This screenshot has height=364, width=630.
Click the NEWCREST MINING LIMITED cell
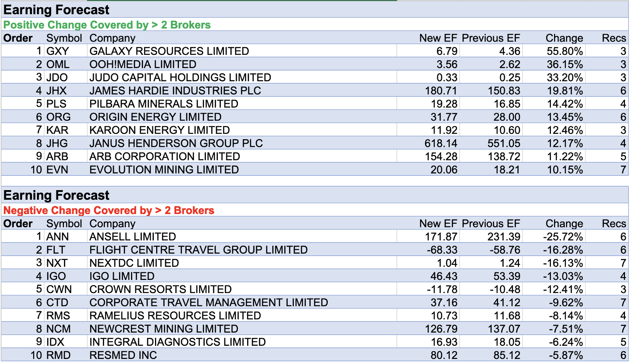[x=163, y=329]
